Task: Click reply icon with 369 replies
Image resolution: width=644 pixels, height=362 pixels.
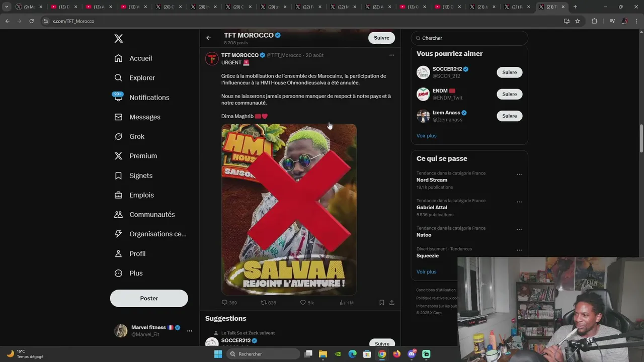Action: click(229, 303)
